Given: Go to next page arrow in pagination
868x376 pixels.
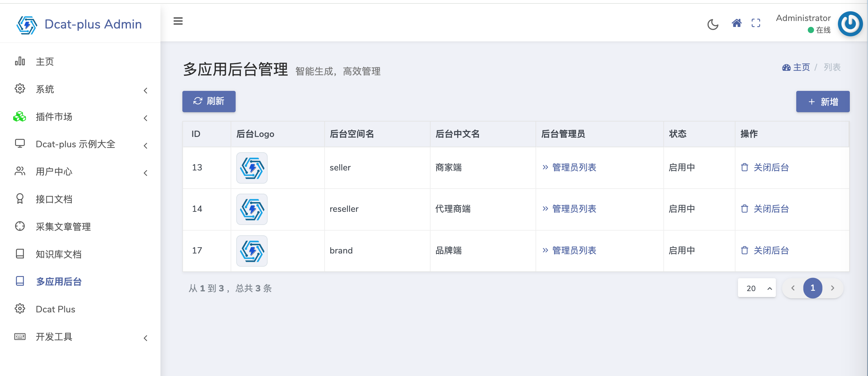Looking at the screenshot, I should [832, 288].
